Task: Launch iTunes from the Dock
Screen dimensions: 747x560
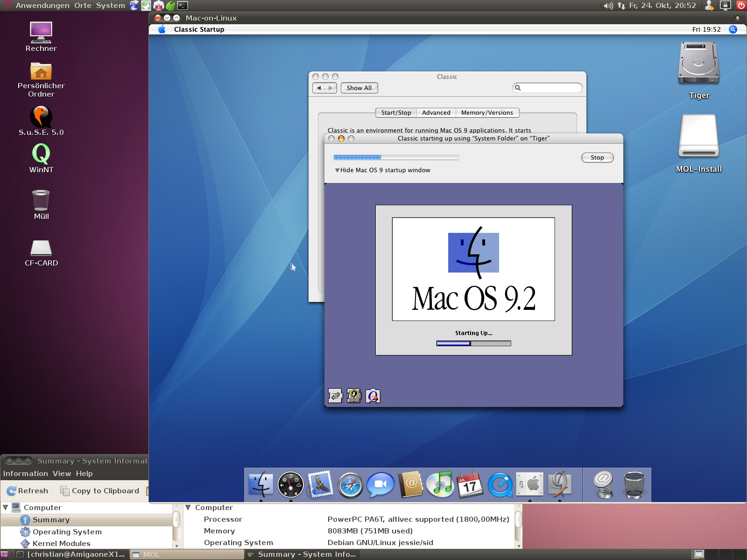Action: tap(440, 485)
